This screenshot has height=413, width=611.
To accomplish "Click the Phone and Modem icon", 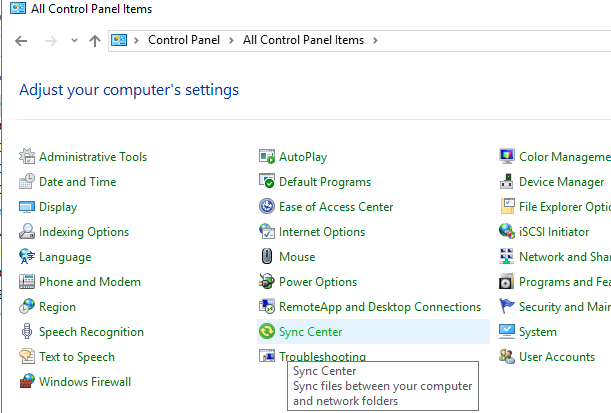I will (27, 281).
